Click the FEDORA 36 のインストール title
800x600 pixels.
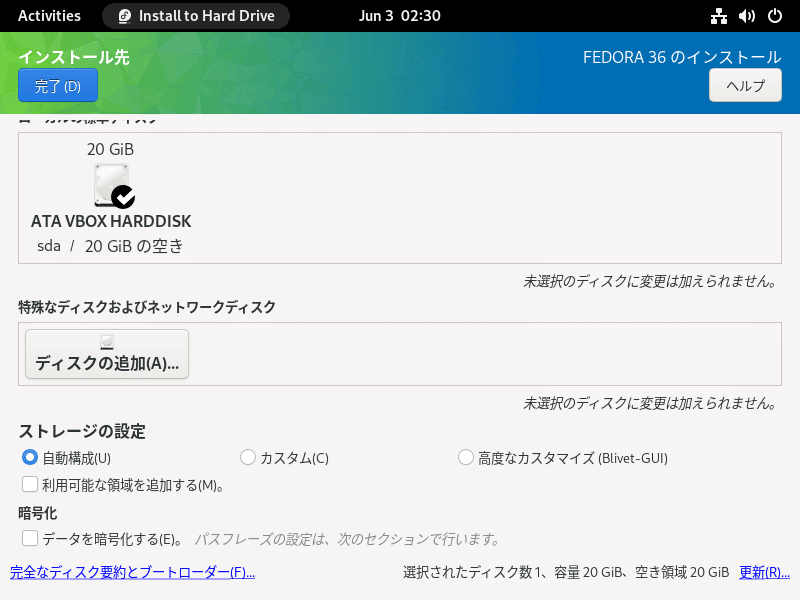pyautogui.click(x=682, y=57)
